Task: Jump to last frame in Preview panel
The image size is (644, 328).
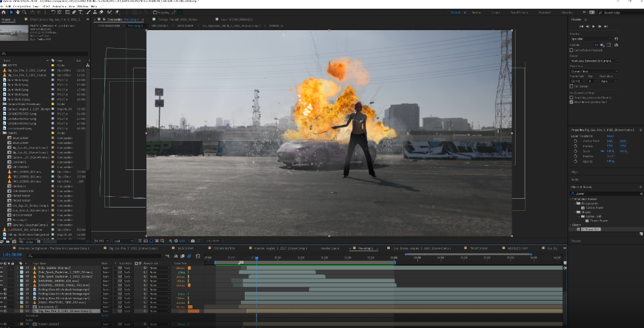Action: (x=606, y=26)
